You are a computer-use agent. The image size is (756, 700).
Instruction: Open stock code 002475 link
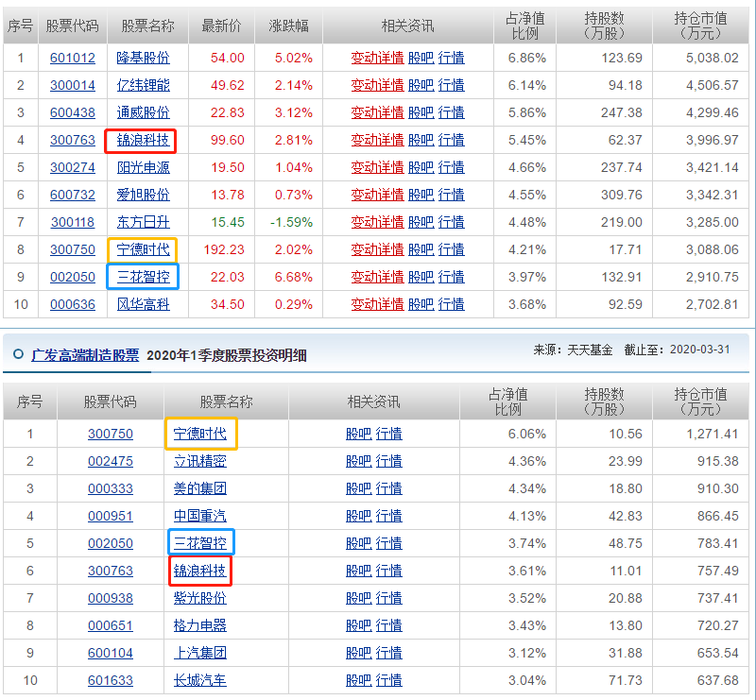tap(110, 461)
